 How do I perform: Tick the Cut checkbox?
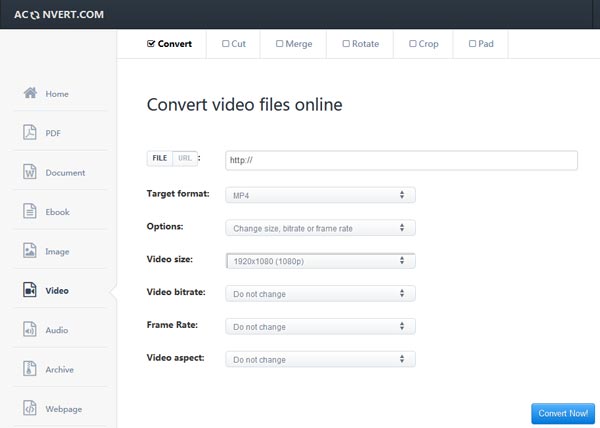click(x=225, y=44)
